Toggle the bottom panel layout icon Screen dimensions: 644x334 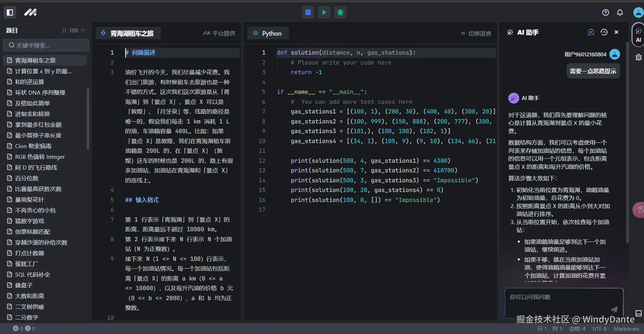point(638,313)
